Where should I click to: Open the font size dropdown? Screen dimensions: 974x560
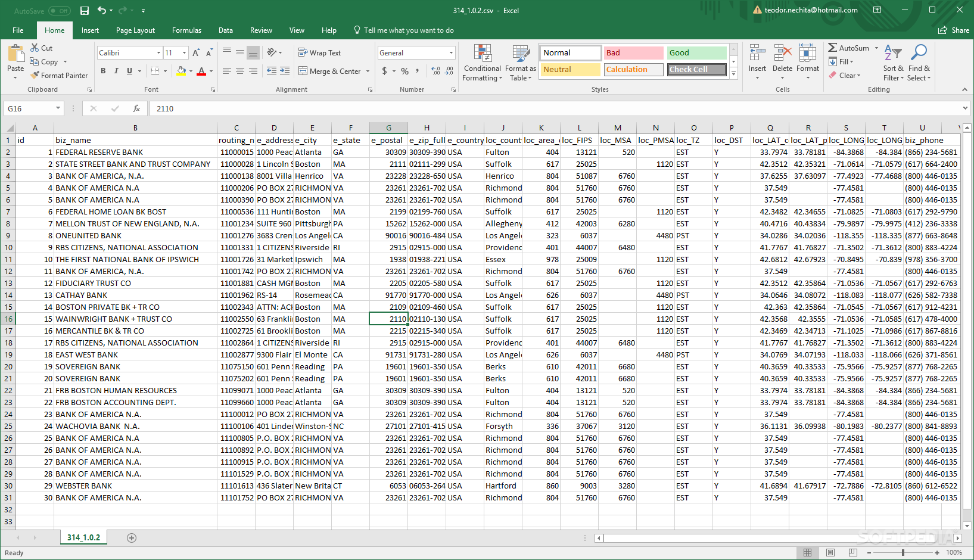(x=184, y=53)
